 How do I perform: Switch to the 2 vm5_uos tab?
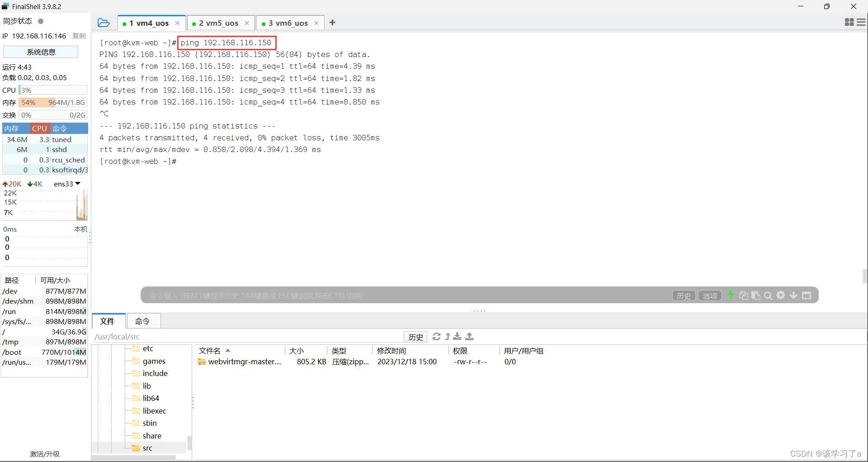coord(219,23)
